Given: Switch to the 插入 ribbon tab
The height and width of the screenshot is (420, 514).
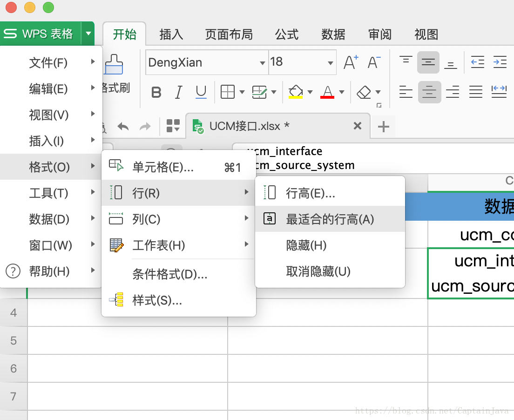Looking at the screenshot, I should tap(171, 34).
